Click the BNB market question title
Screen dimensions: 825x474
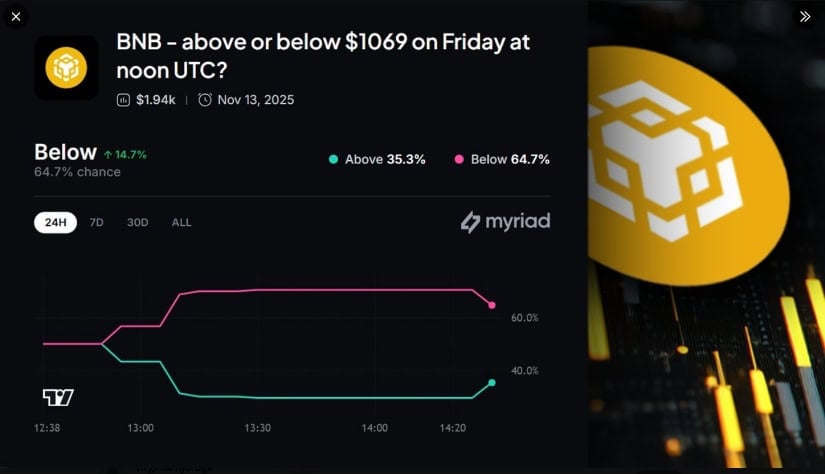pos(323,55)
